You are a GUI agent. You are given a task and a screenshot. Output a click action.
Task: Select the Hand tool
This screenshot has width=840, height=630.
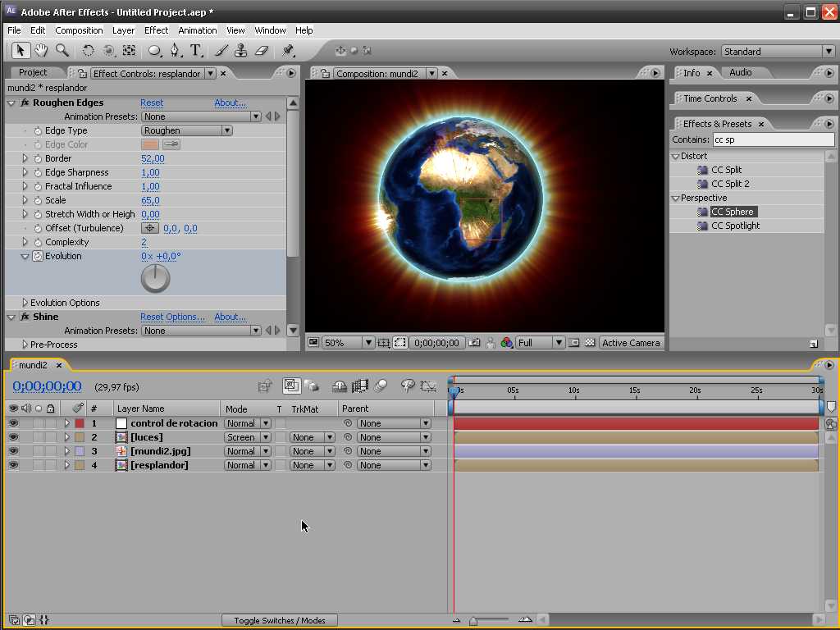coord(40,51)
